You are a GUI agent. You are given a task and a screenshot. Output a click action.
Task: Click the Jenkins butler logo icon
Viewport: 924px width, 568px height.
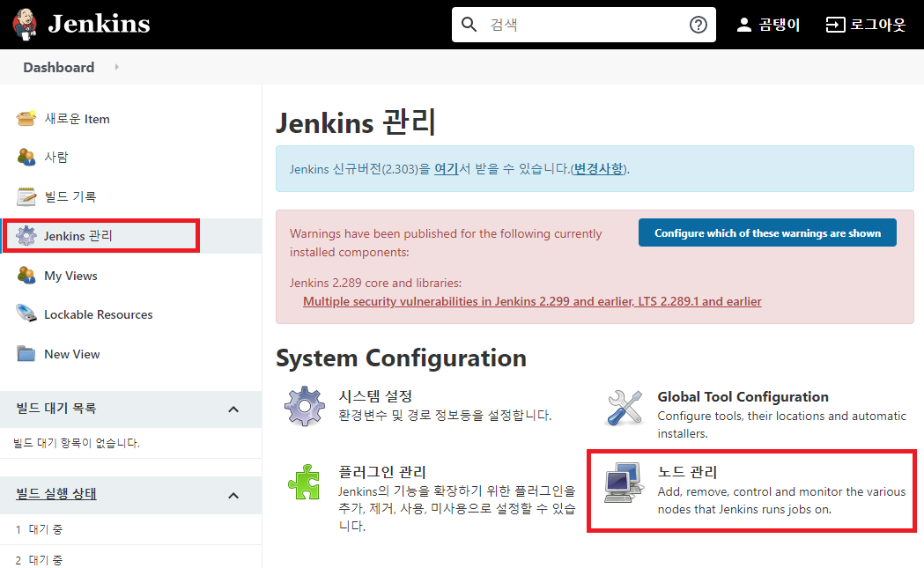25,24
